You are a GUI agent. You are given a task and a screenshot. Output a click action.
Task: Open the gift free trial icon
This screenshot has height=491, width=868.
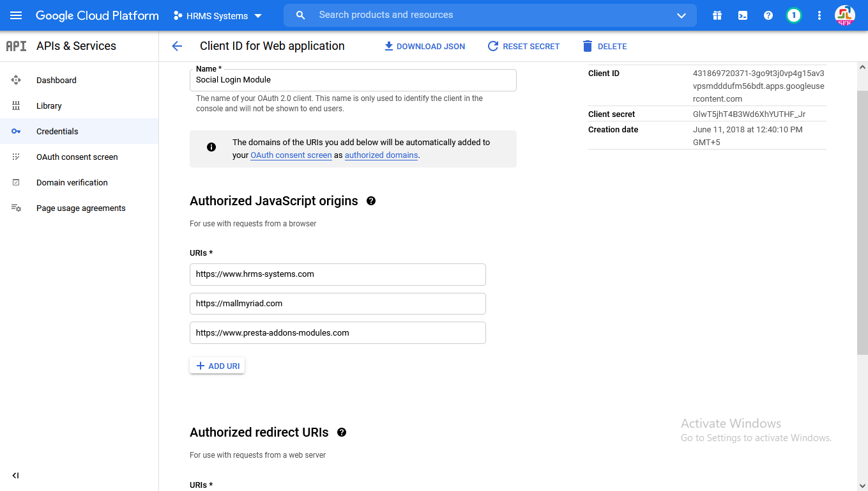[x=717, y=15]
